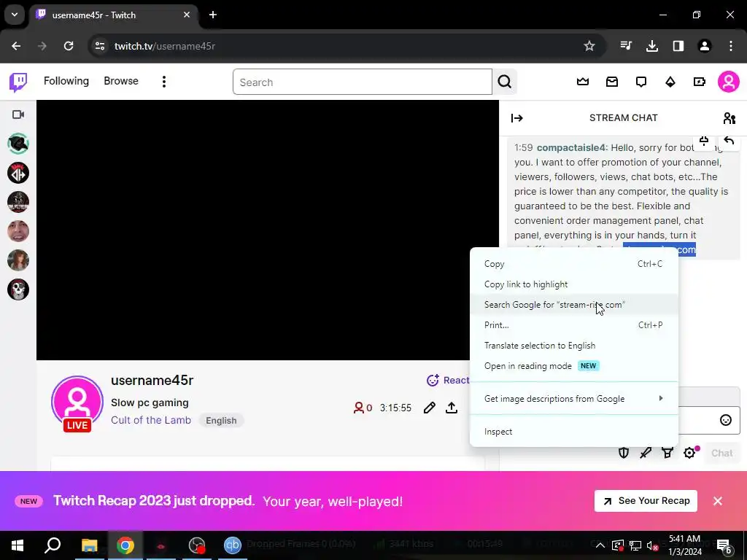Open the Twitch home logo
747x560 pixels.
[x=18, y=82]
